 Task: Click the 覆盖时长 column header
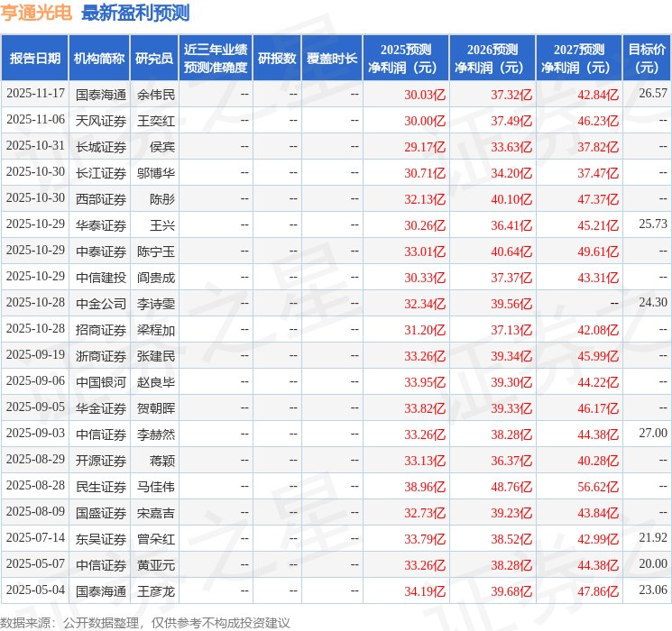(331, 58)
